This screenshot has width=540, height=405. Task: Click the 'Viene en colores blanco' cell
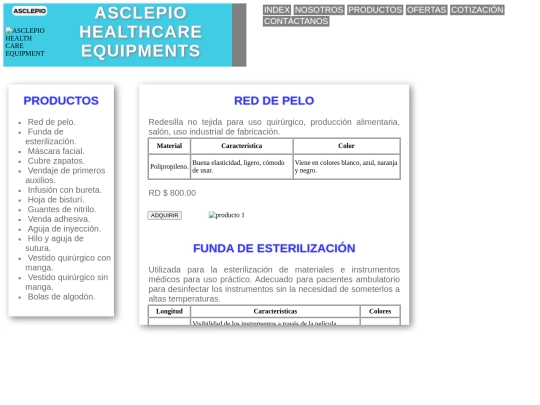click(x=346, y=167)
